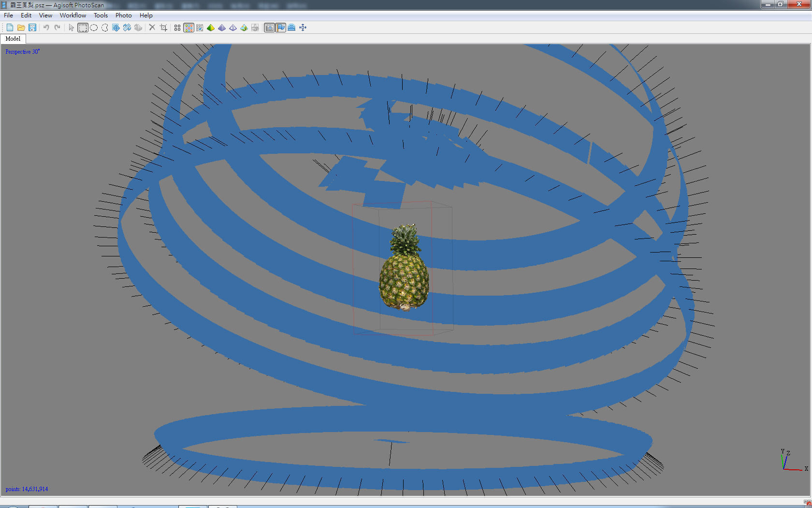Select the green Shaded model view icon
Screen dimensions: 812x508
tap(211, 28)
